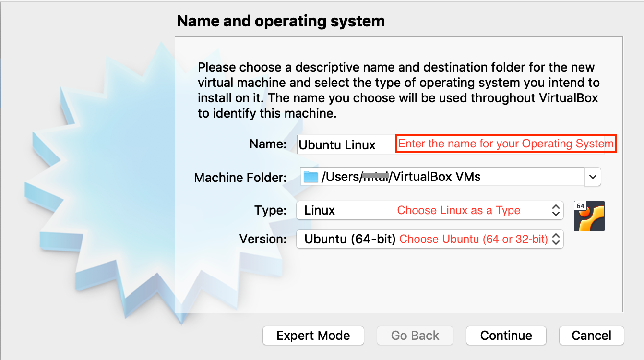Viewport: 644px width, 360px height.
Task: Click the Enter name annotation text
Action: click(505, 144)
